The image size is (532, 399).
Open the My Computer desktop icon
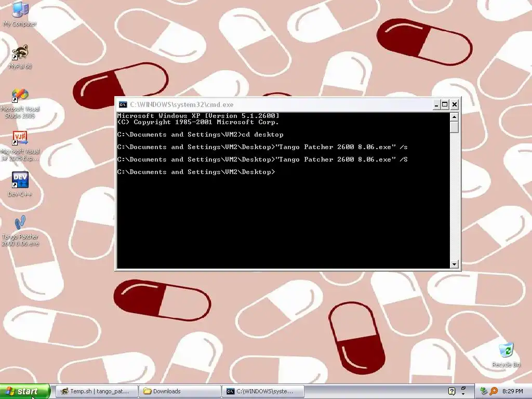[20, 13]
